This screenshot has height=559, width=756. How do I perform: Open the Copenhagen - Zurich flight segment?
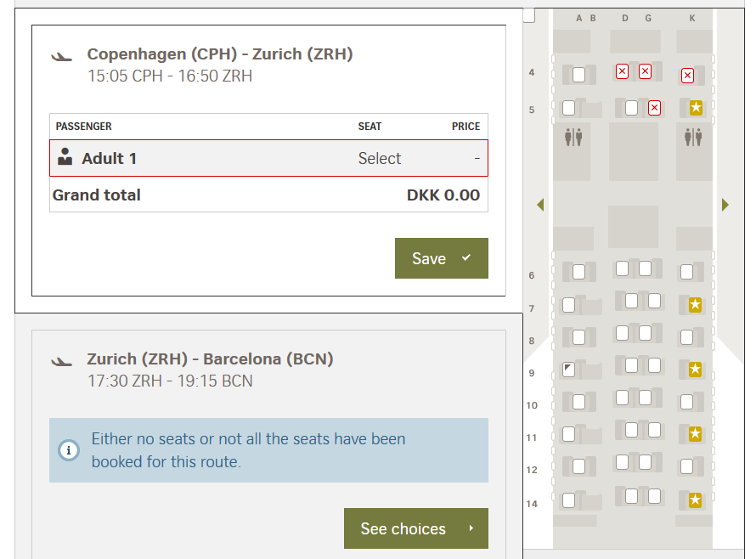(x=220, y=54)
